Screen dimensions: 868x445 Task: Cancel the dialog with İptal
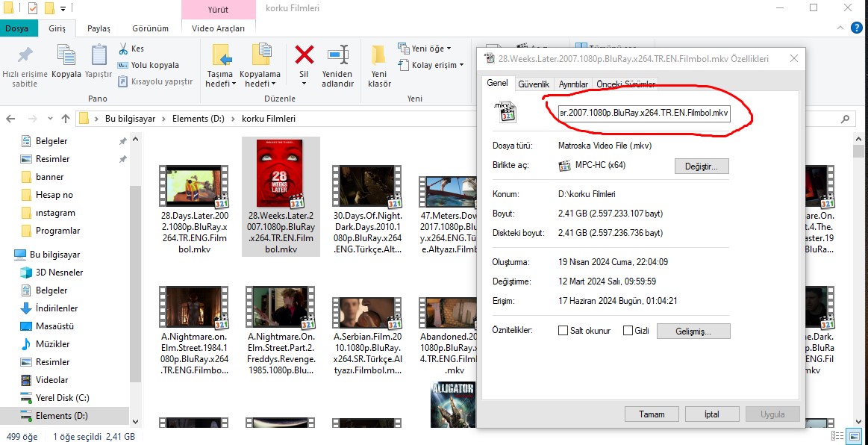(x=711, y=414)
